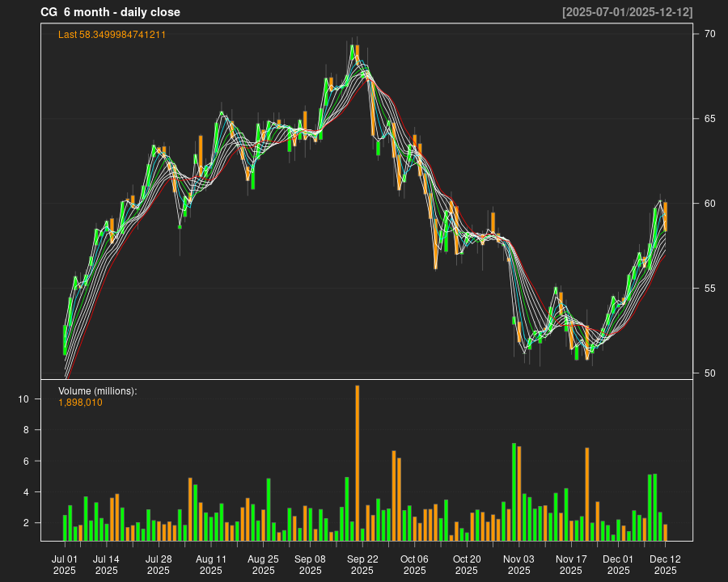Select the date range label at top right
728x582 pixels.
tap(627, 12)
